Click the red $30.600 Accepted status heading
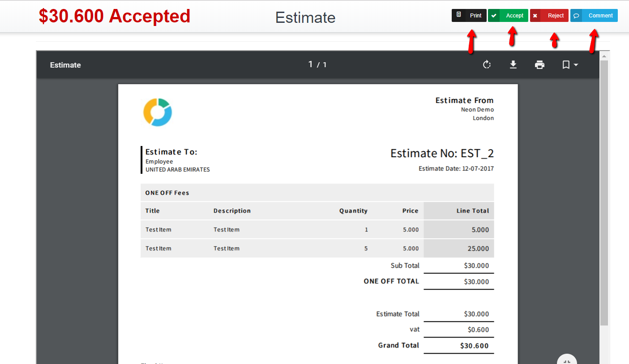The image size is (629, 364). click(115, 16)
